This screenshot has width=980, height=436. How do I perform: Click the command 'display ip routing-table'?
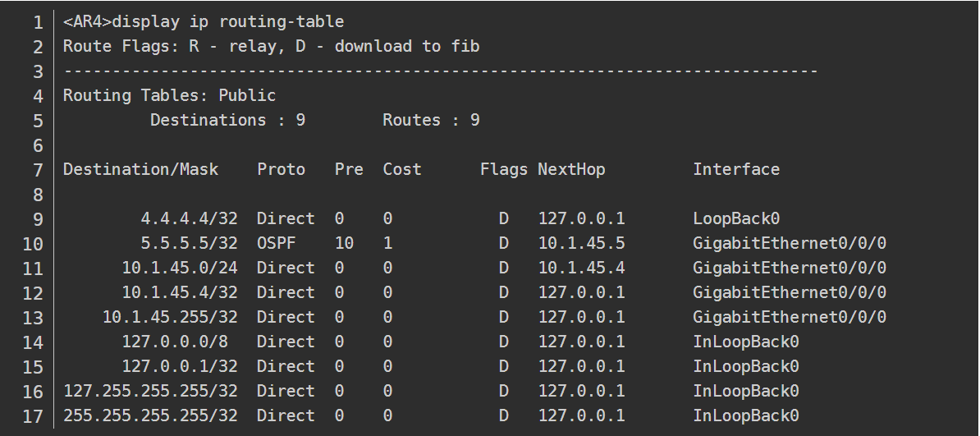[227, 22]
